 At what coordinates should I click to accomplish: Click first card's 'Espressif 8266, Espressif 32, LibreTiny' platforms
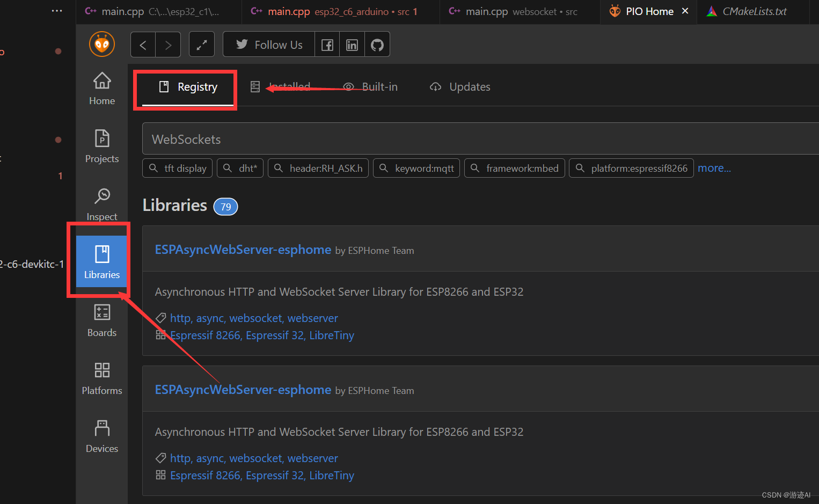pos(262,335)
